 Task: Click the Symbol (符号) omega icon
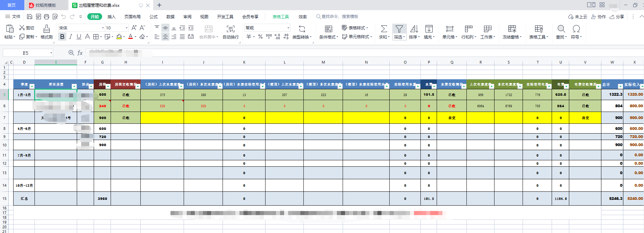click(576, 29)
